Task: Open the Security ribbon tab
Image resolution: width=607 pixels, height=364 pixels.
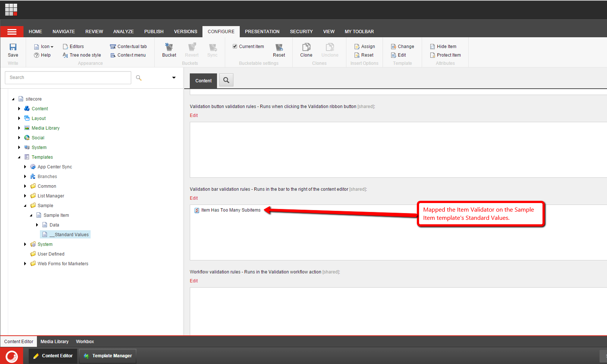Action: [x=301, y=32]
